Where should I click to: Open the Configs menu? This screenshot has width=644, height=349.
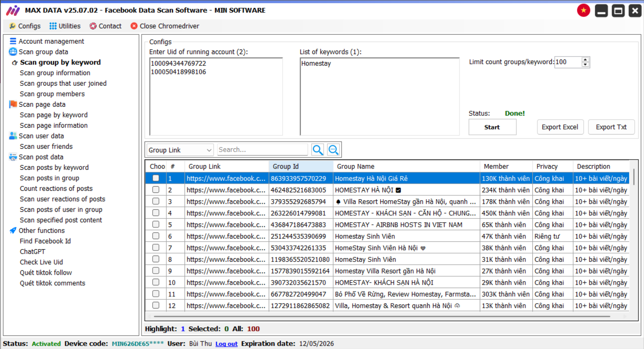coord(25,26)
